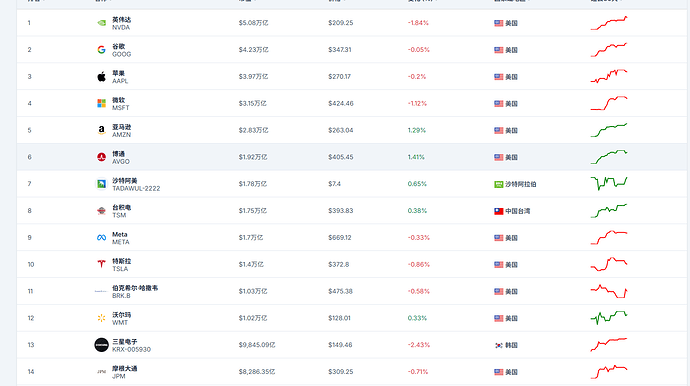Click the Google logo icon
The width and height of the screenshot is (690, 386).
(x=101, y=50)
